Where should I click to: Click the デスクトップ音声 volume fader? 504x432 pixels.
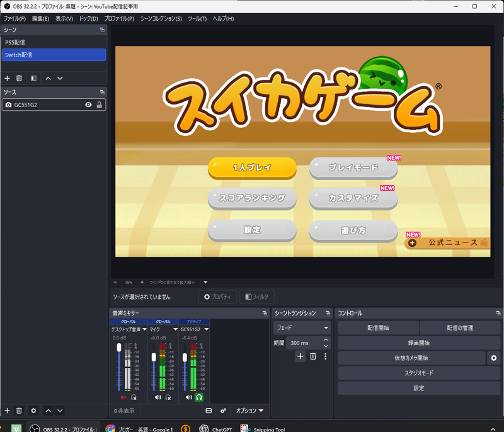pos(119,348)
